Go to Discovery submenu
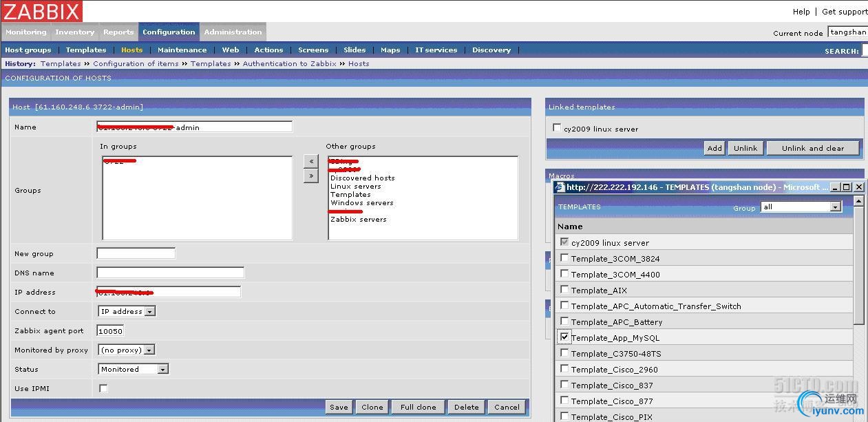The image size is (868, 422). point(491,50)
